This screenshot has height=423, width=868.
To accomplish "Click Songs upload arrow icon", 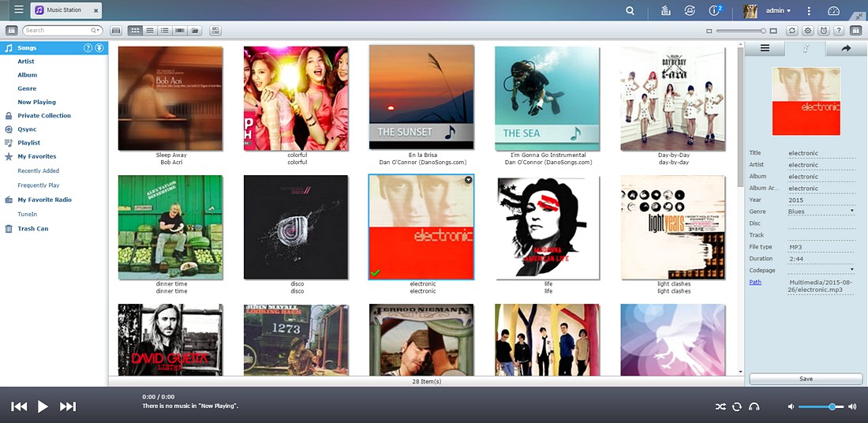I will (99, 48).
